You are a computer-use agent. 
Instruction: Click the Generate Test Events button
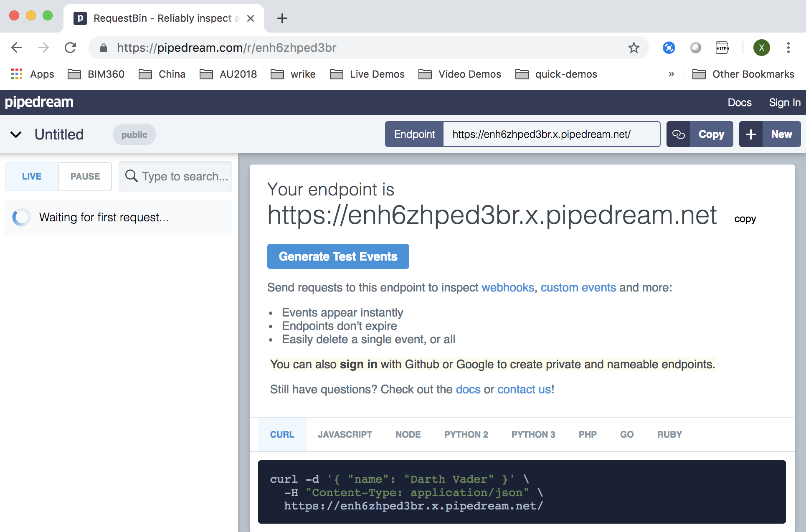pos(338,256)
